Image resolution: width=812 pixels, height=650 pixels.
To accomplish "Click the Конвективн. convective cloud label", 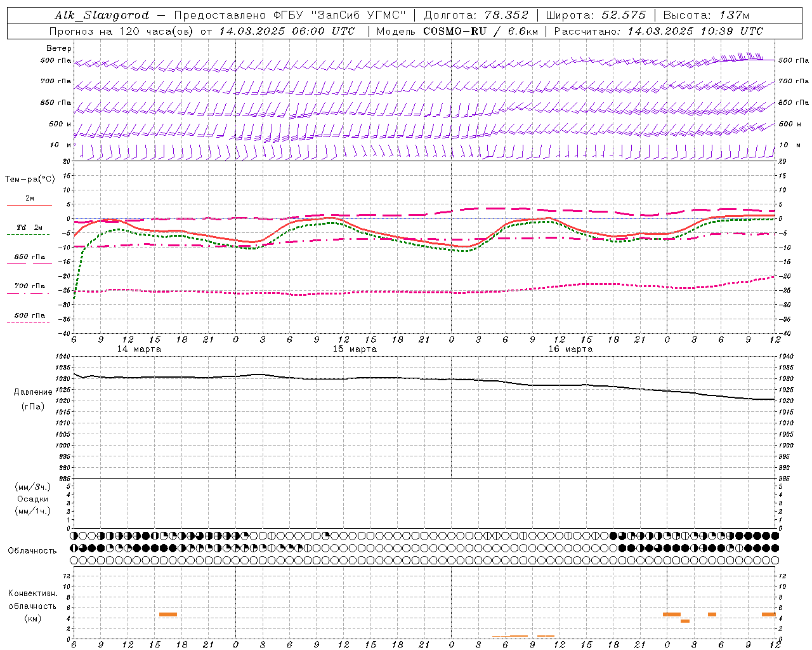I will [33, 594].
